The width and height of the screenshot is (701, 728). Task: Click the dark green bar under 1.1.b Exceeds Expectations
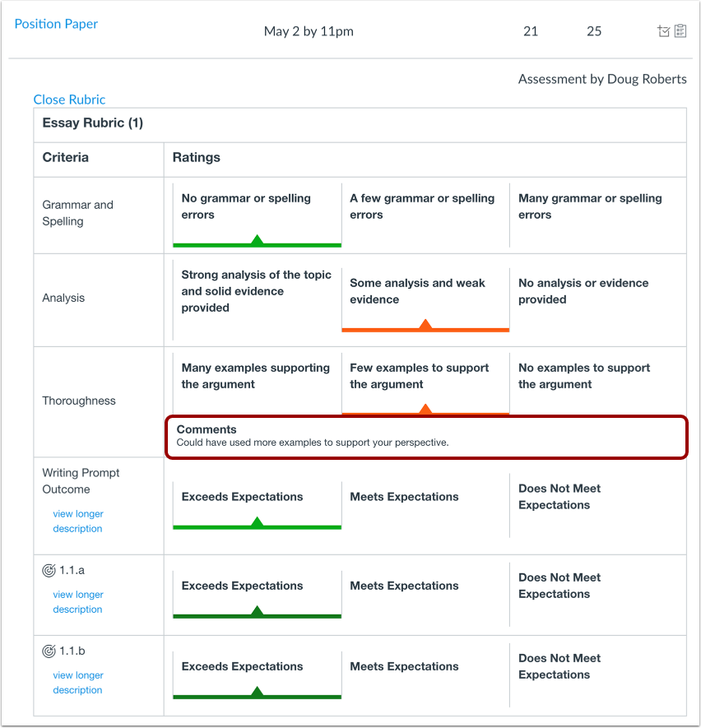point(257,697)
